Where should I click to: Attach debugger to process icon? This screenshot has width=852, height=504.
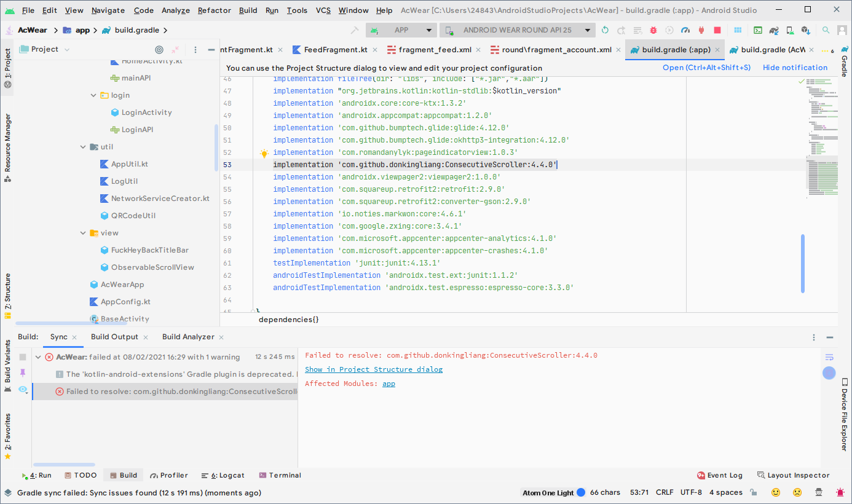701,30
